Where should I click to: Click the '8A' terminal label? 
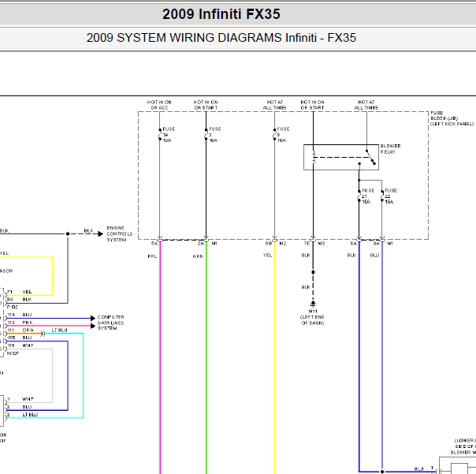(353, 244)
